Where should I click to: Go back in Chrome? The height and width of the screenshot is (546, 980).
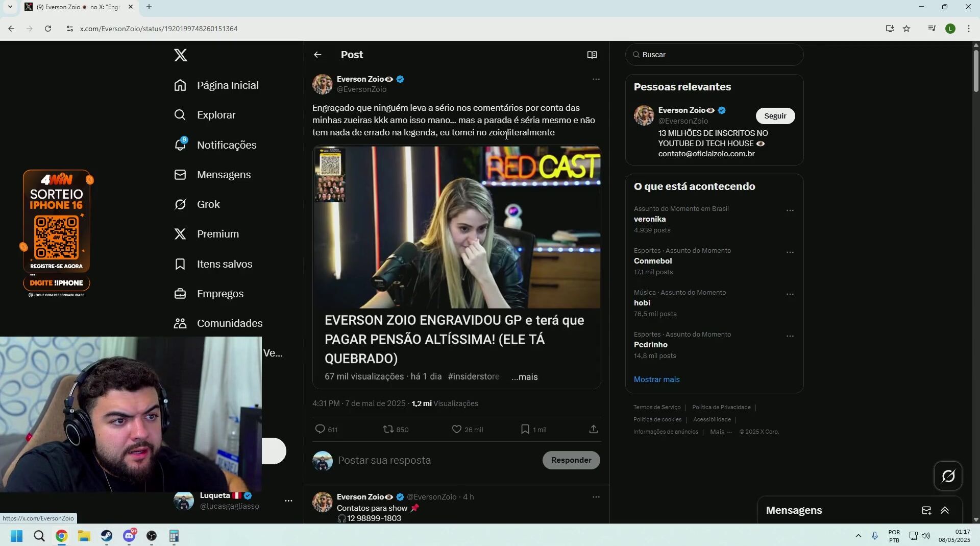tap(11, 29)
